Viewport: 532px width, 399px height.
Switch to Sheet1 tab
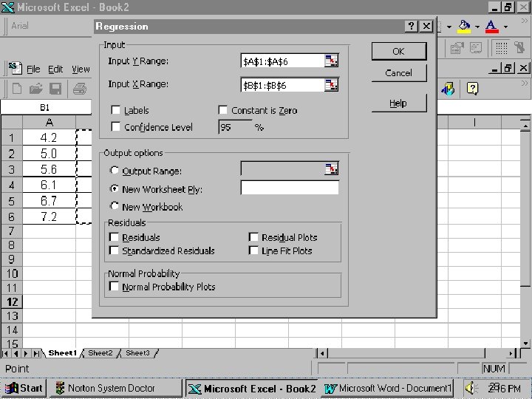[62, 353]
